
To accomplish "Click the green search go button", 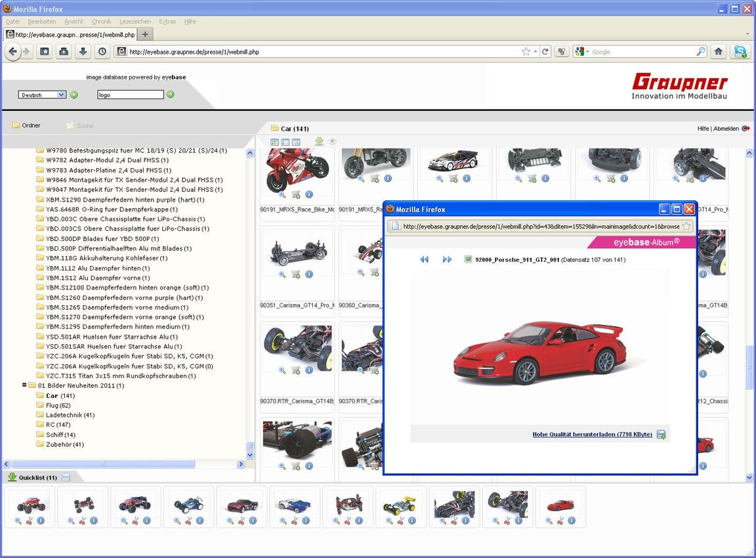I will (171, 95).
